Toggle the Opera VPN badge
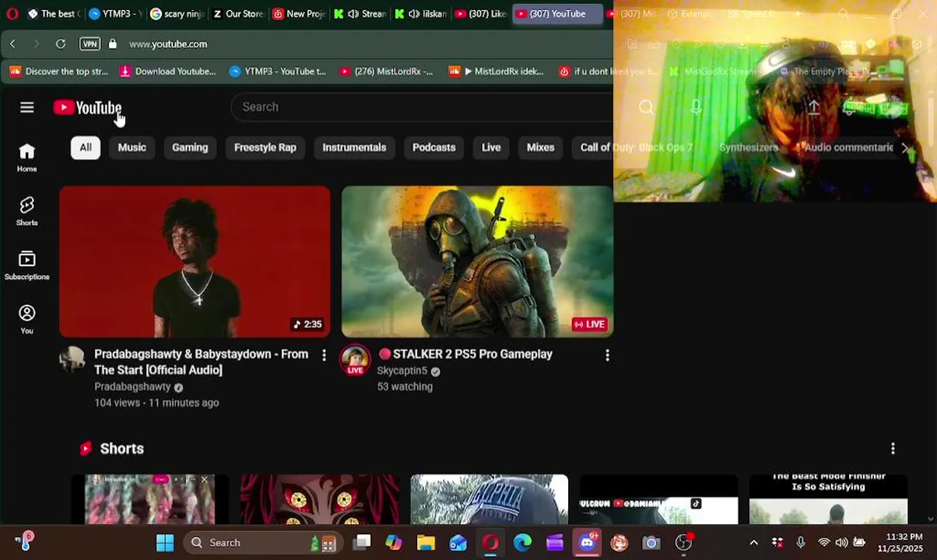 click(89, 44)
